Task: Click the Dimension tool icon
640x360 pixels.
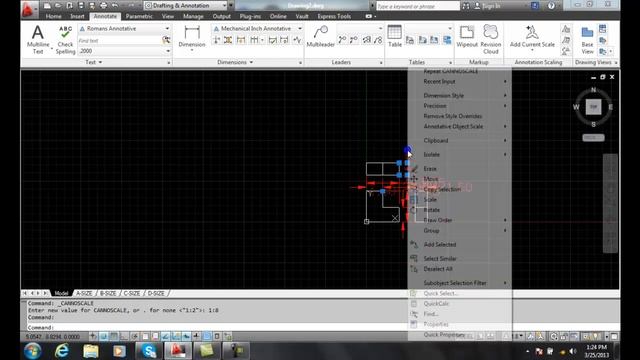Action: [192, 32]
